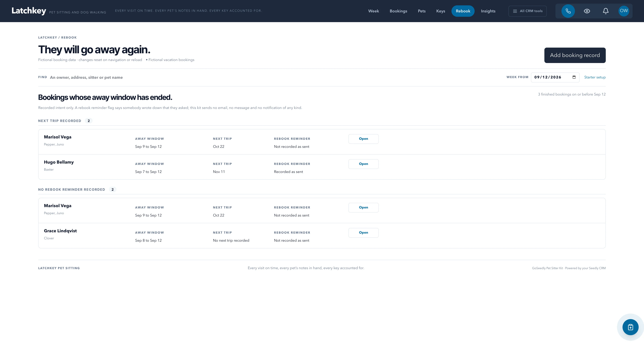Click 'Sep 7 to Sep 12' away window
644x362 pixels.
click(x=148, y=172)
